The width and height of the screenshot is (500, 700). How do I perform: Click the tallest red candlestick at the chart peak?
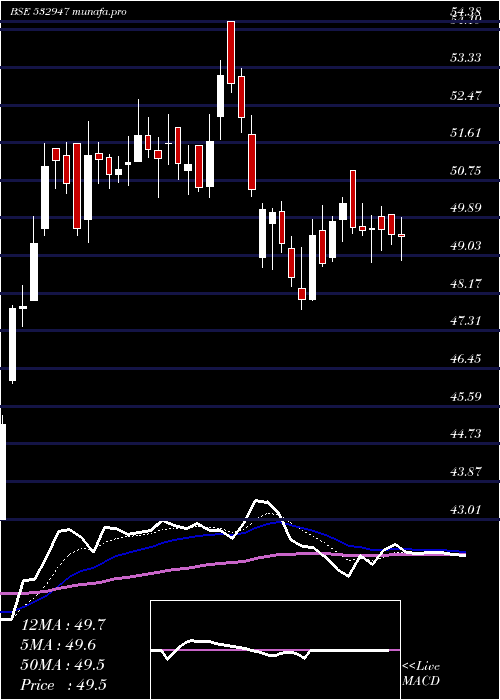click(x=231, y=52)
